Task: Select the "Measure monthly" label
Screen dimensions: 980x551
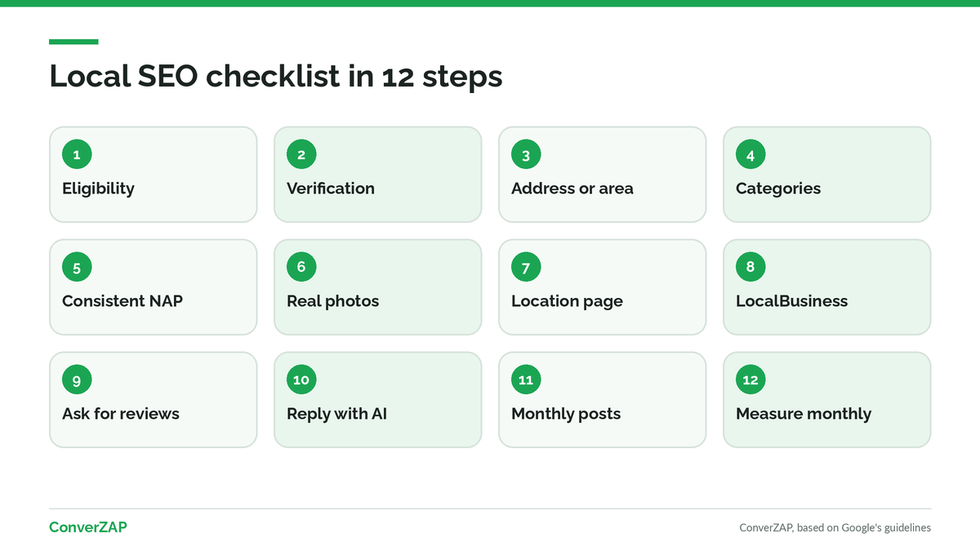Action: coord(804,414)
